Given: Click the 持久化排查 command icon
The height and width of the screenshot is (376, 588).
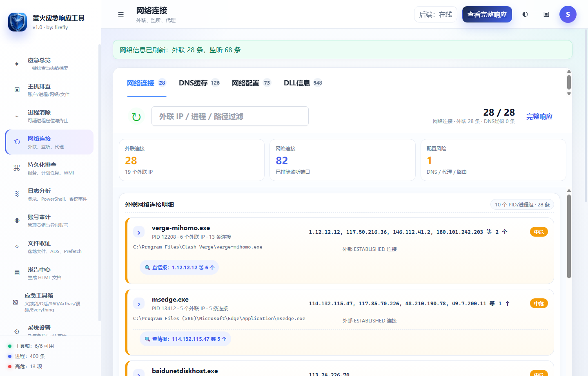Looking at the screenshot, I should click(17, 168).
